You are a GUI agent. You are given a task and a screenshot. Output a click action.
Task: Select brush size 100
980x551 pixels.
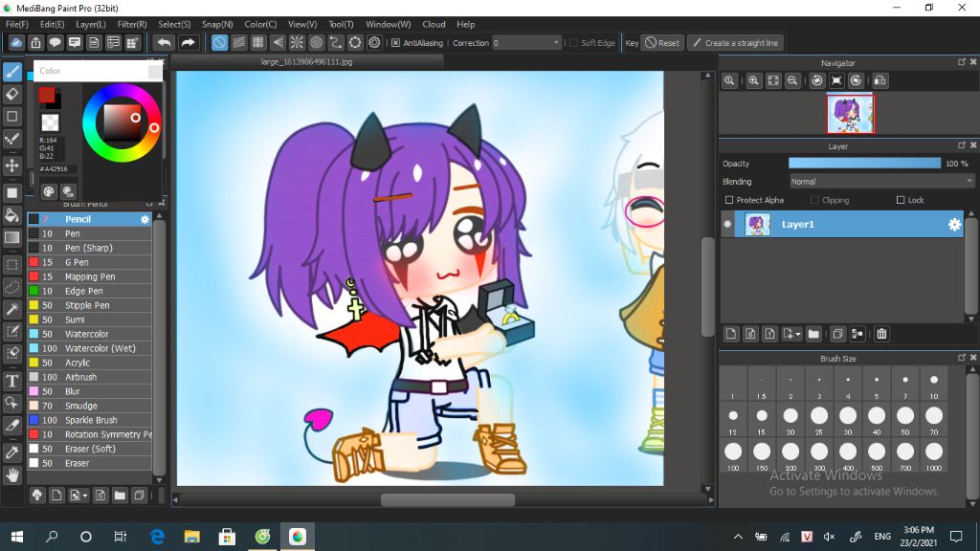[x=733, y=456]
